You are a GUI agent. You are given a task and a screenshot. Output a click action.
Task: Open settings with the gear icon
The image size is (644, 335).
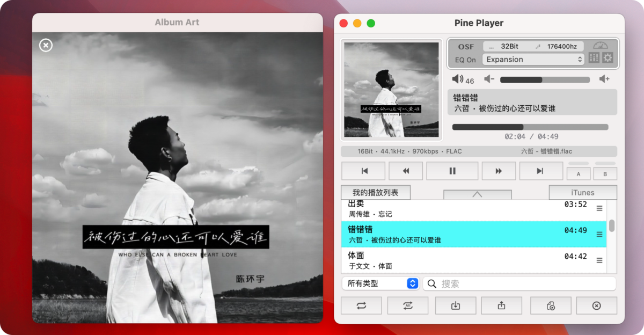[x=608, y=58]
